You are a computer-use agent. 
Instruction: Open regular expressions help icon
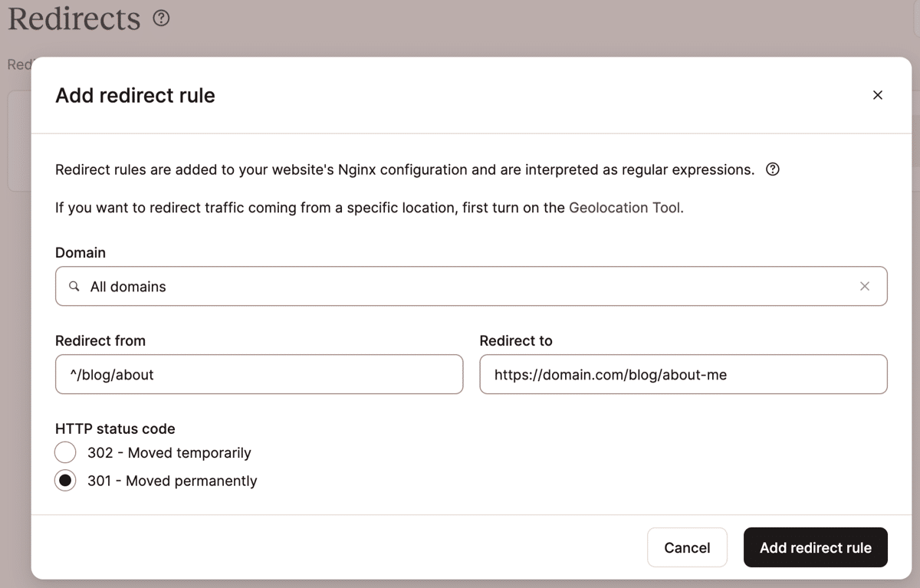[773, 169]
